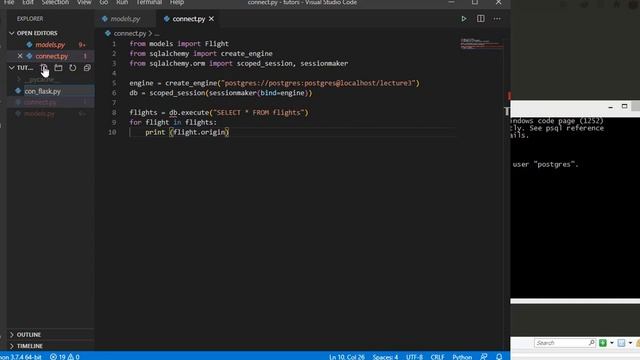Viewport: 640px width, 360px height.
Task: Open errors and warnings count in status bar
Action: (x=64, y=357)
